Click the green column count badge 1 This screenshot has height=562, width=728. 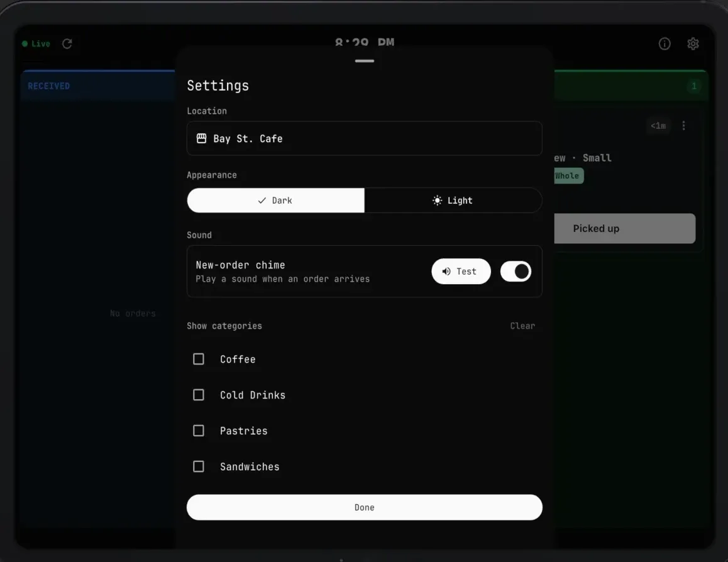[694, 86]
